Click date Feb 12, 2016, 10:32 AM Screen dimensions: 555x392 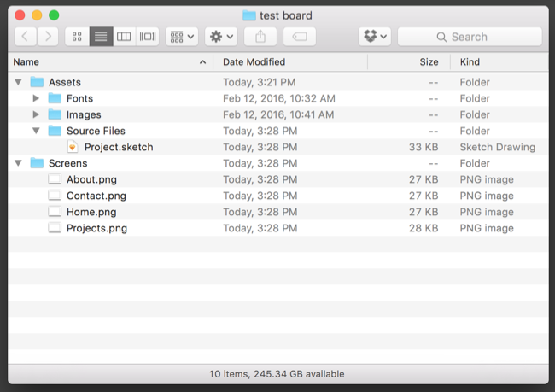[279, 98]
